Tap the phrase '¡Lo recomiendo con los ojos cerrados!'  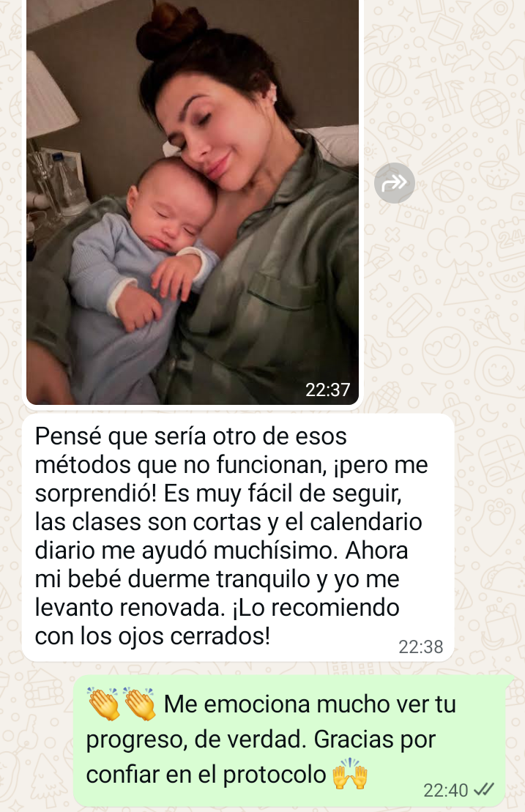coord(217,622)
